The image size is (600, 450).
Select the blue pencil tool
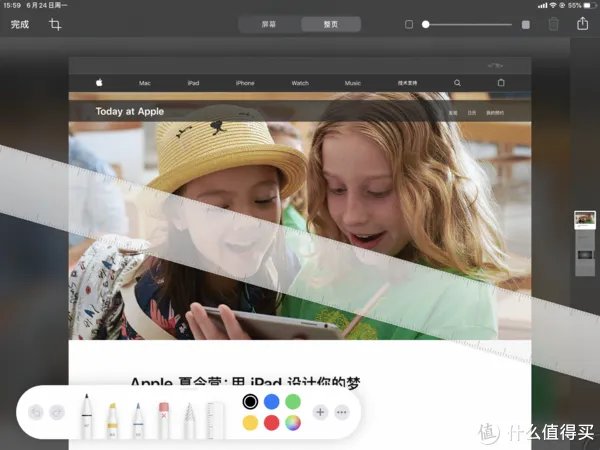pos(138,420)
